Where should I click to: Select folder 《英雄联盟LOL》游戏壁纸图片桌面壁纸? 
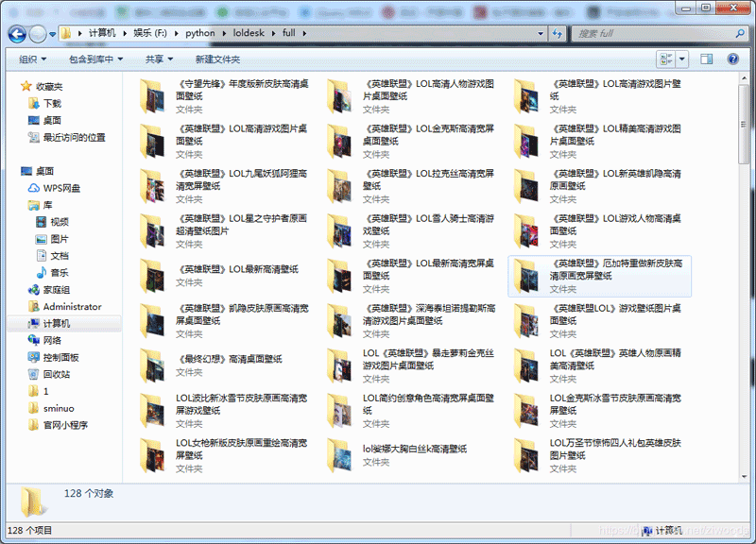point(599,320)
